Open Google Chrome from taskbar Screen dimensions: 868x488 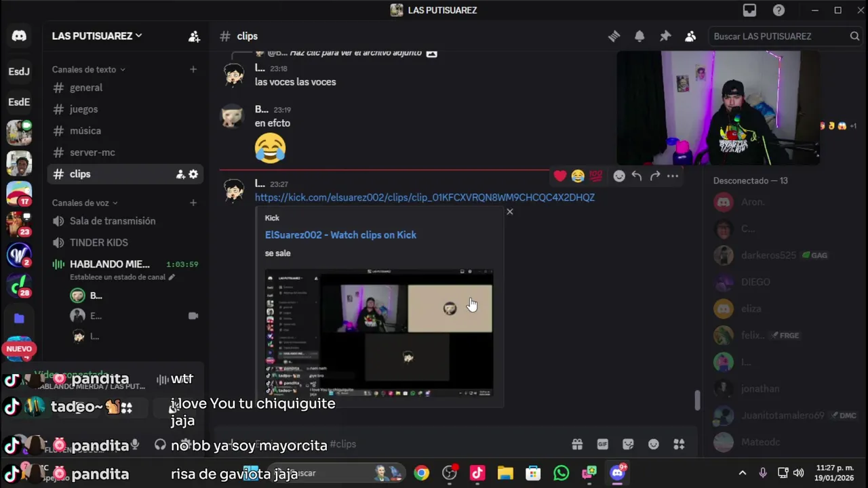coord(422,473)
